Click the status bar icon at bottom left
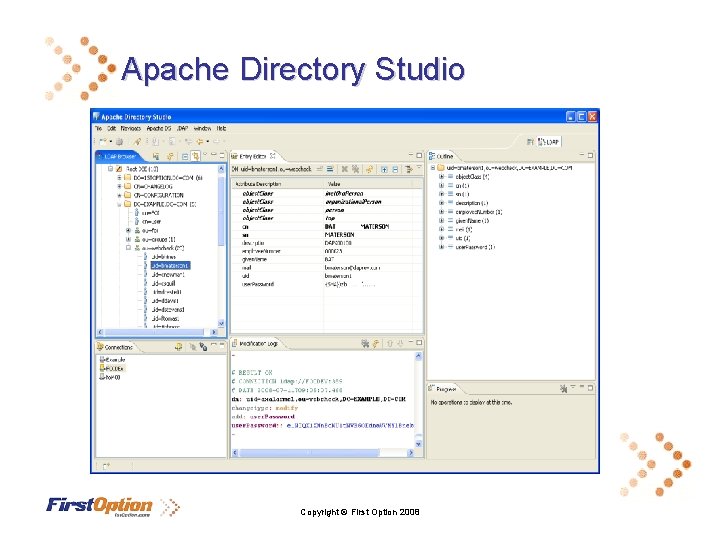Image resolution: width=720 pixels, height=540 pixels. [106, 466]
